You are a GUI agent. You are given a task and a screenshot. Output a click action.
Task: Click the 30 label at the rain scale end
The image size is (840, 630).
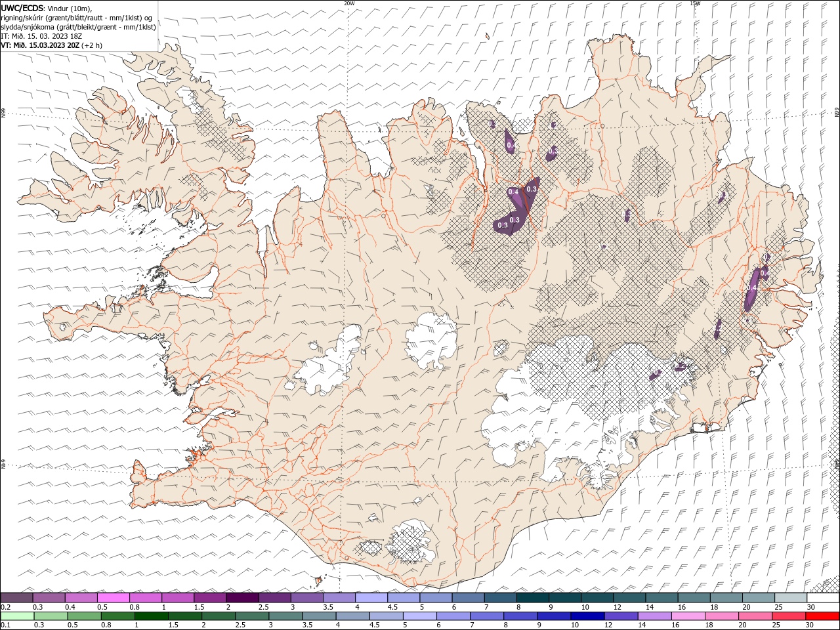(x=810, y=625)
